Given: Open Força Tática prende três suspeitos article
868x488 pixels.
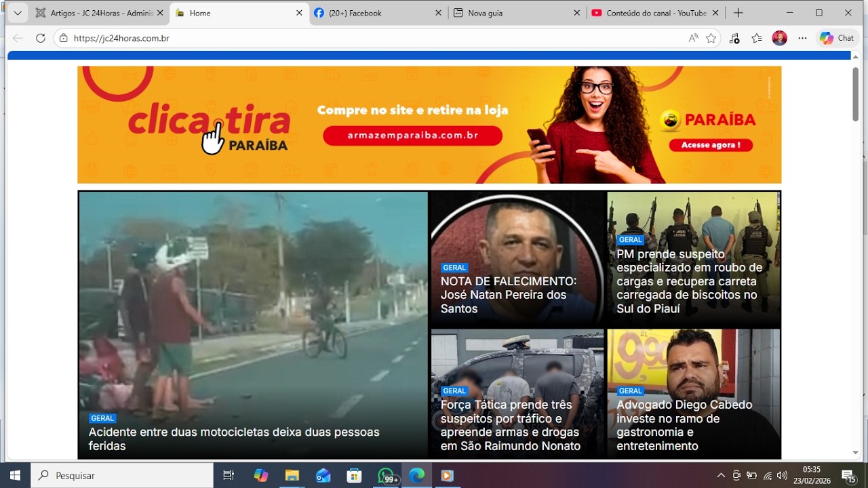Looking at the screenshot, I should 510,425.
